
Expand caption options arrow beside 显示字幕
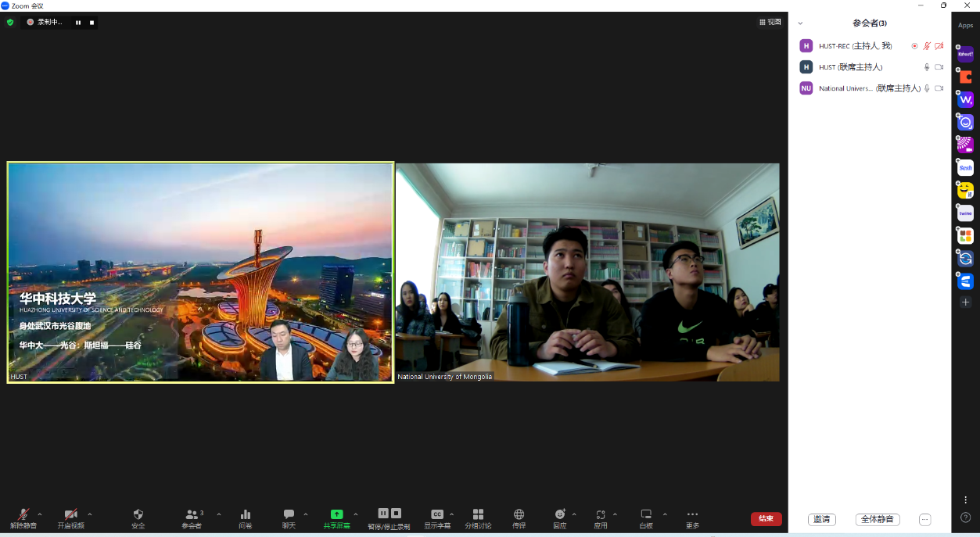pyautogui.click(x=451, y=514)
